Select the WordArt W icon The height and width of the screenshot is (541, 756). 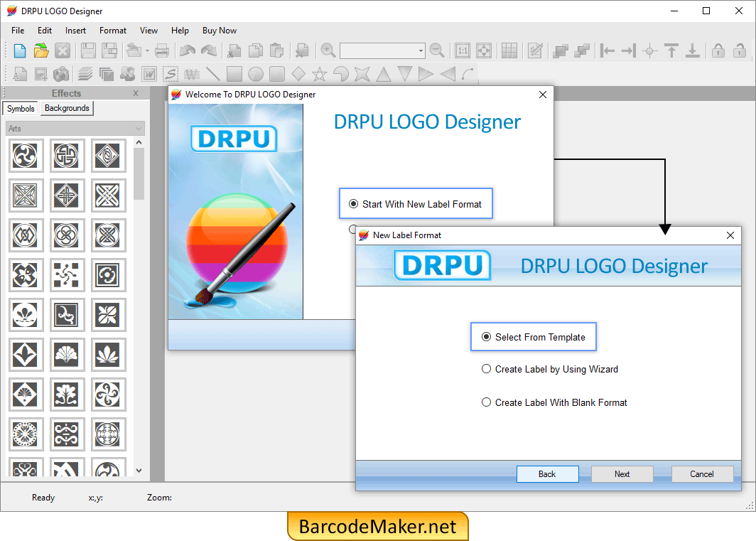(149, 74)
